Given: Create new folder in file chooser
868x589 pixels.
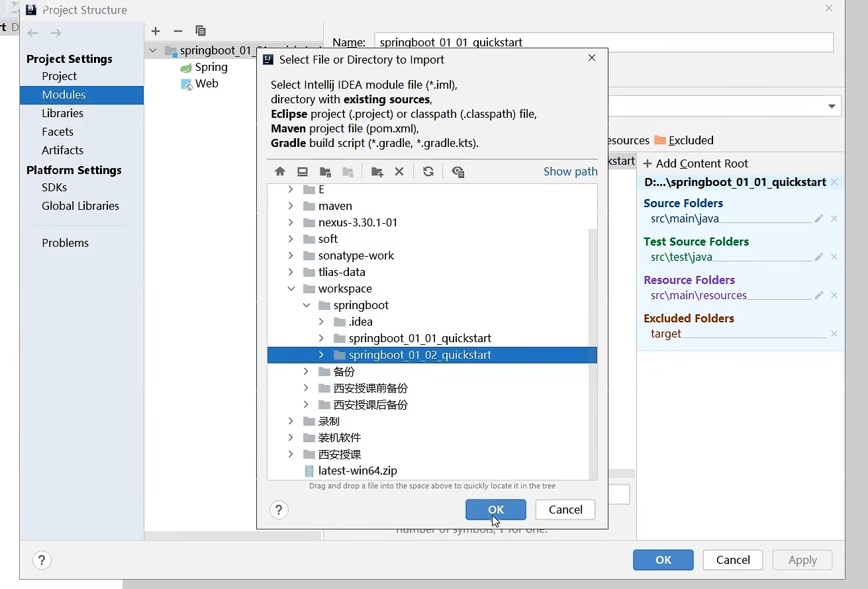Looking at the screenshot, I should tap(377, 171).
